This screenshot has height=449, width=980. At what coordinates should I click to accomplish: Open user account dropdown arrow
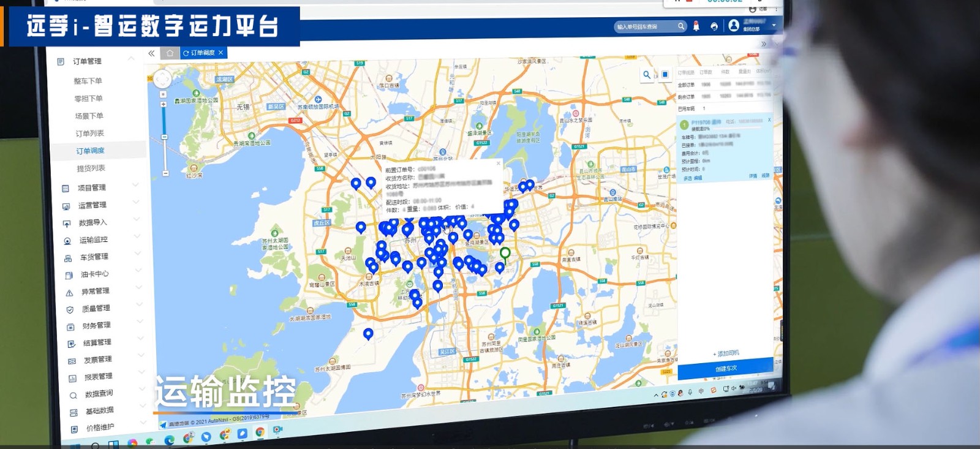(x=774, y=26)
